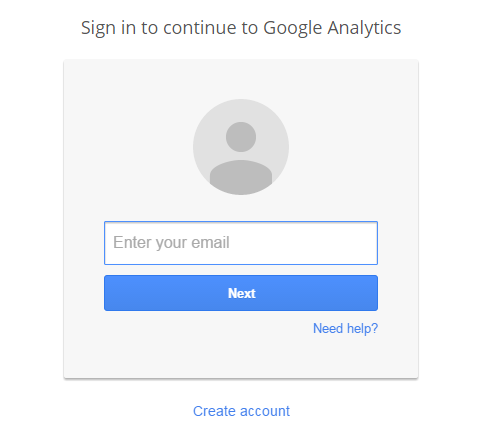This screenshot has width=483, height=436.
Task: Click the right end of the email field
Action: point(367,243)
